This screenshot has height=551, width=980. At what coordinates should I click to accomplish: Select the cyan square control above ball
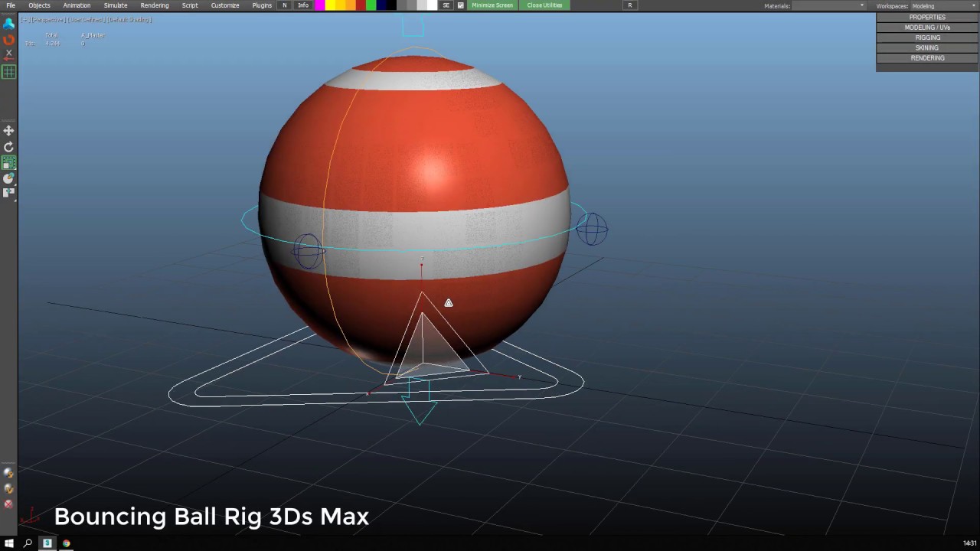coord(413,26)
